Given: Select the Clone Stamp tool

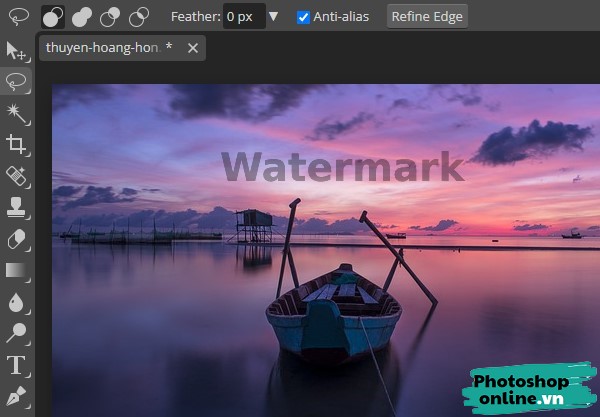Looking at the screenshot, I should tap(16, 207).
